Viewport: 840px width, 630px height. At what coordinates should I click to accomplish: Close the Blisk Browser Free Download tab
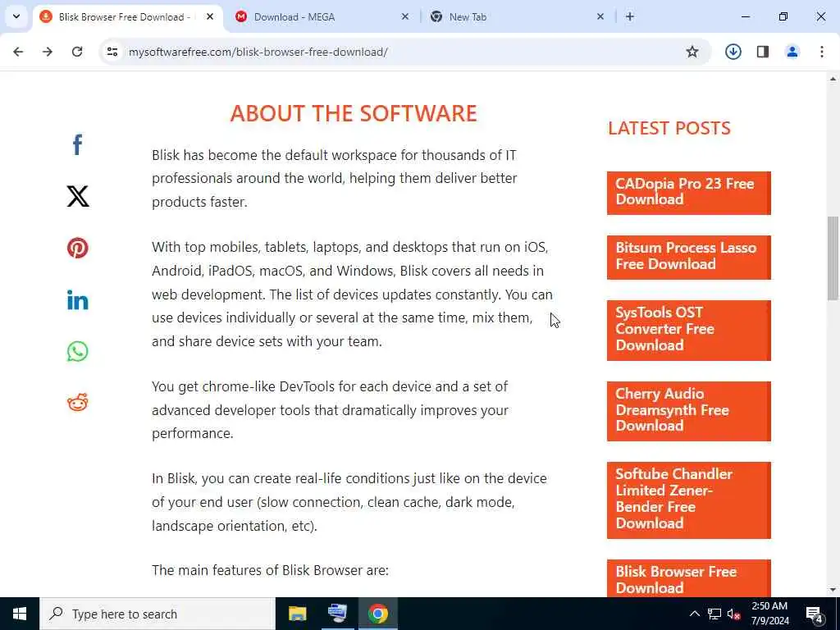pyautogui.click(x=210, y=17)
